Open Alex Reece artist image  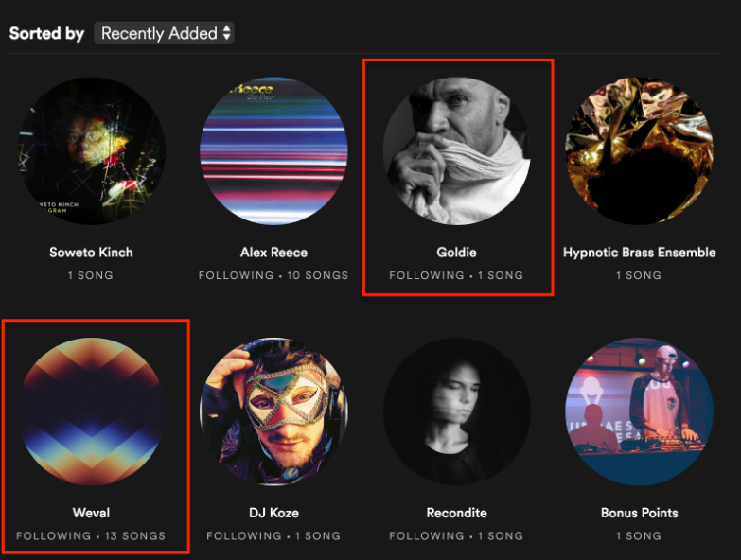coord(273,151)
